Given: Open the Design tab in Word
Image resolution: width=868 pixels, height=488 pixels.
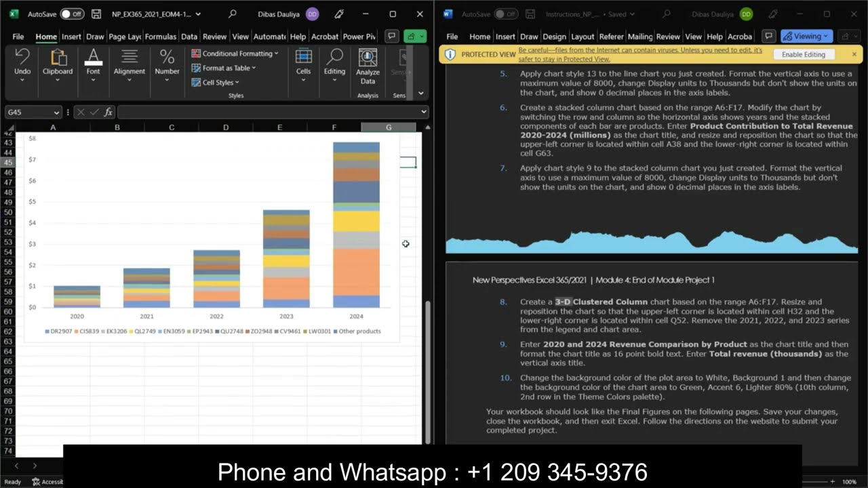Looking at the screenshot, I should (x=554, y=37).
